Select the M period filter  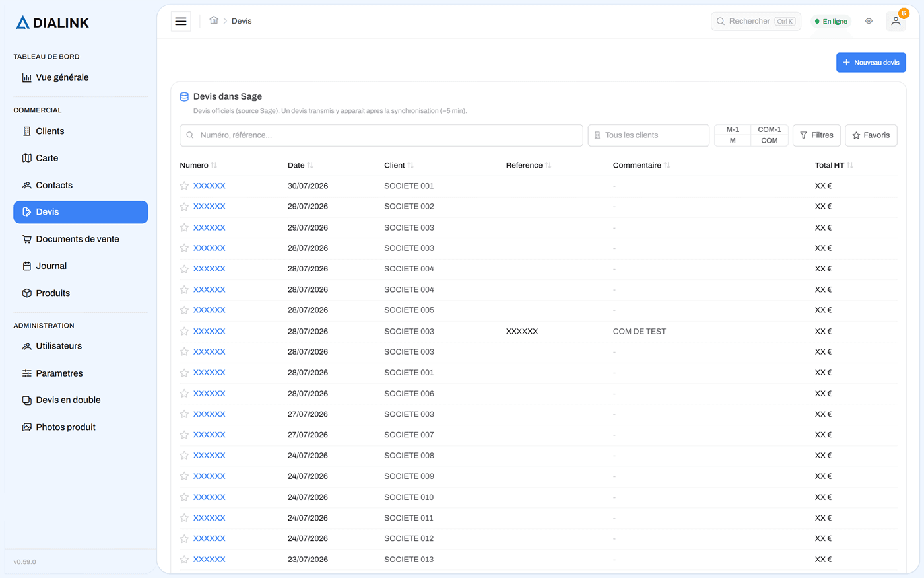pos(733,141)
